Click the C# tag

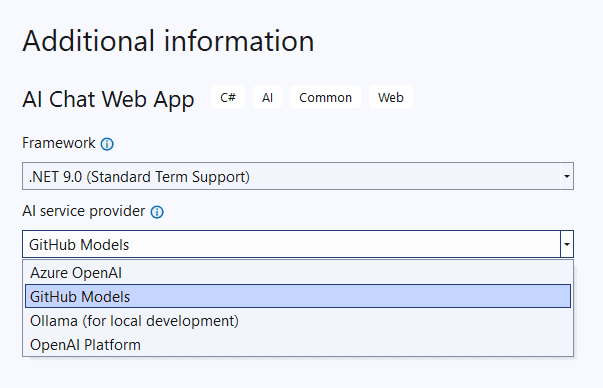(228, 97)
